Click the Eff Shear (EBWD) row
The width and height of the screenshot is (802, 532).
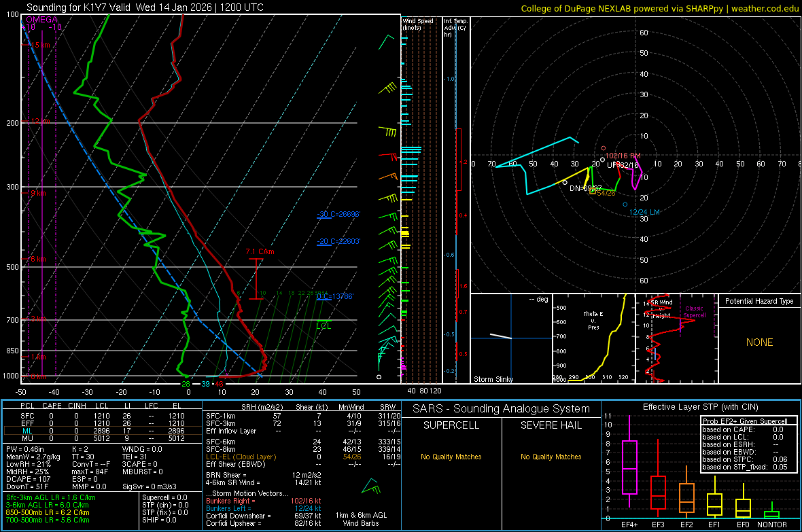[303, 464]
